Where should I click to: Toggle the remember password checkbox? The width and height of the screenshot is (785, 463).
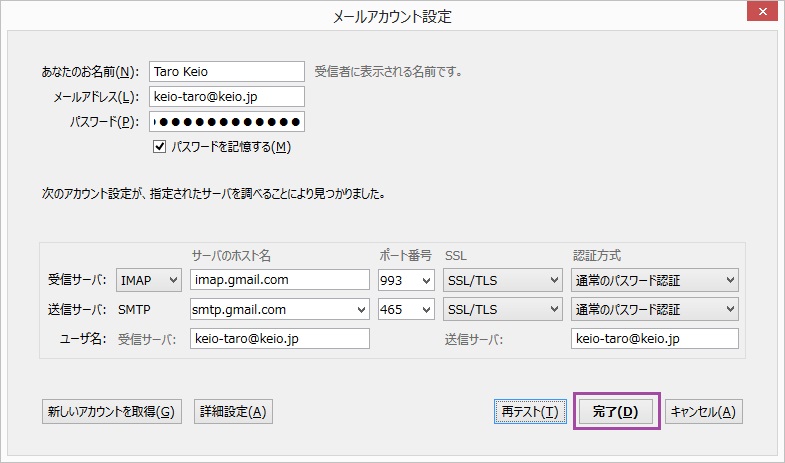click(159, 147)
